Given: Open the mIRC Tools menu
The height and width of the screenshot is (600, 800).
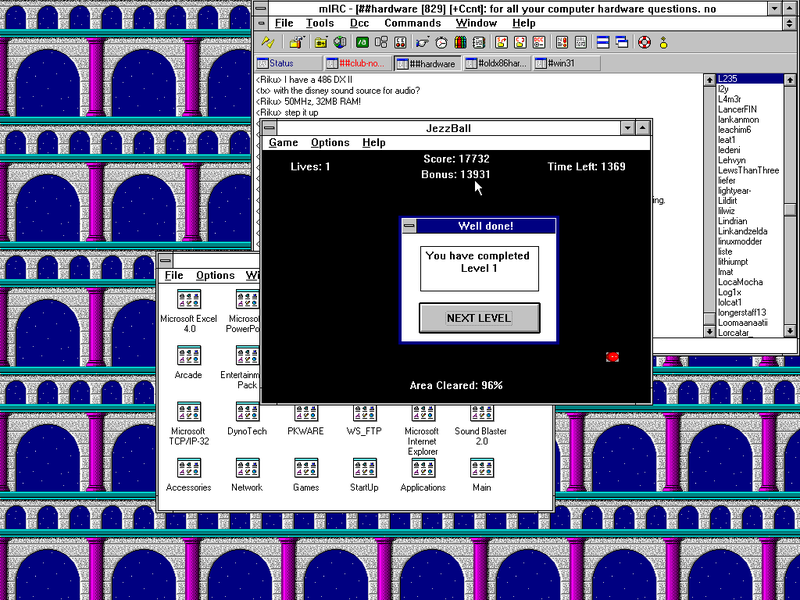Looking at the screenshot, I should (x=320, y=23).
